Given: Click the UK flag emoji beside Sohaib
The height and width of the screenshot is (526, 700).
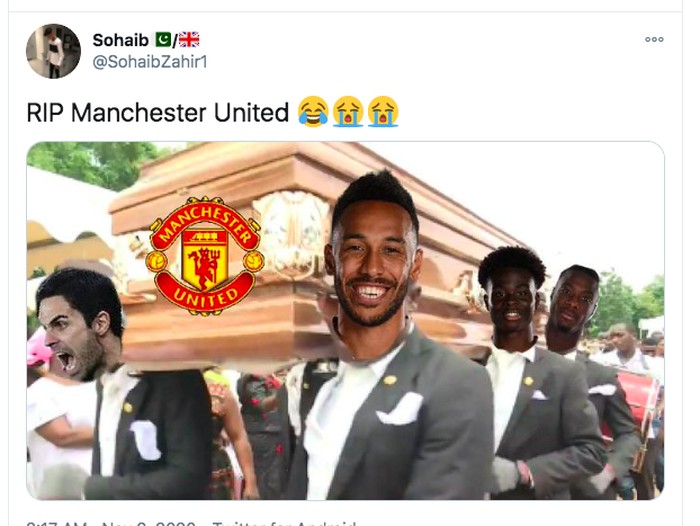Looking at the screenshot, I should click(189, 40).
